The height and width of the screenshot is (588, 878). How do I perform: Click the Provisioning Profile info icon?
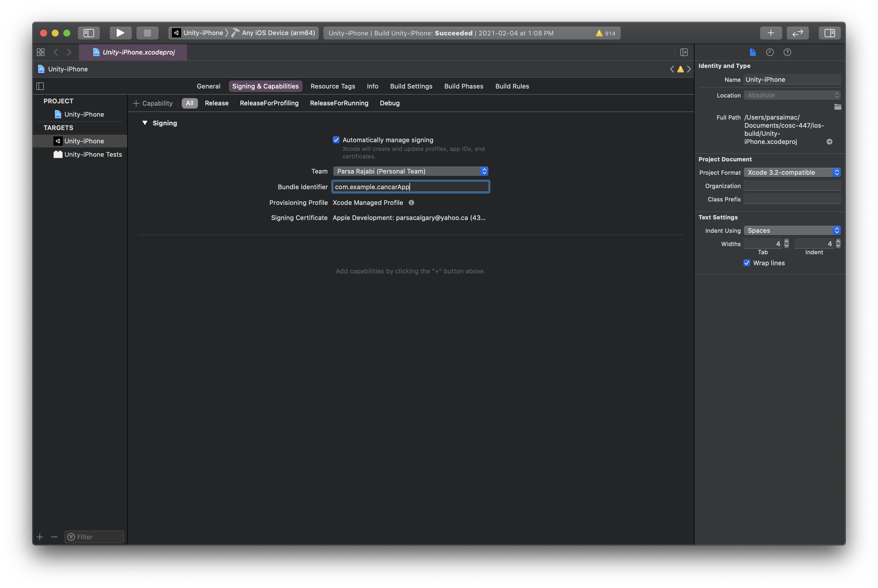click(411, 203)
